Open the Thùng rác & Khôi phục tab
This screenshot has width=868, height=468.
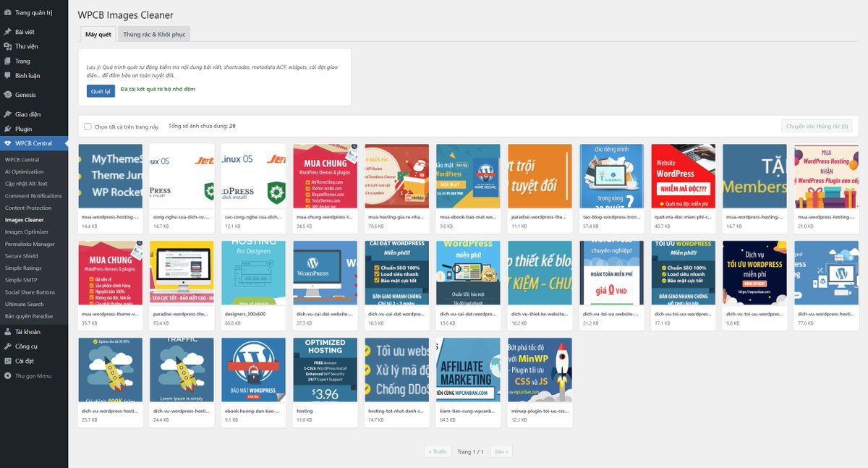[154, 34]
